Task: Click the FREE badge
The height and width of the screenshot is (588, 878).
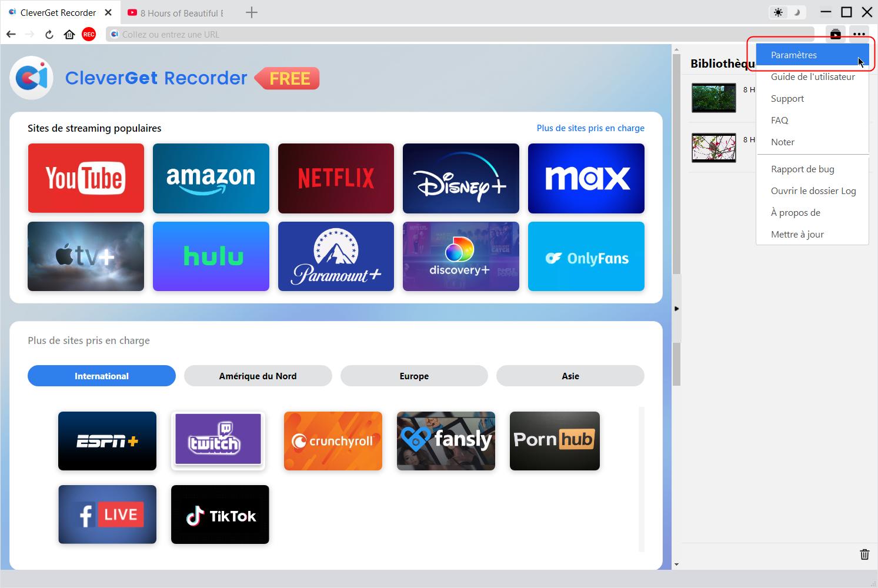Action: point(288,78)
